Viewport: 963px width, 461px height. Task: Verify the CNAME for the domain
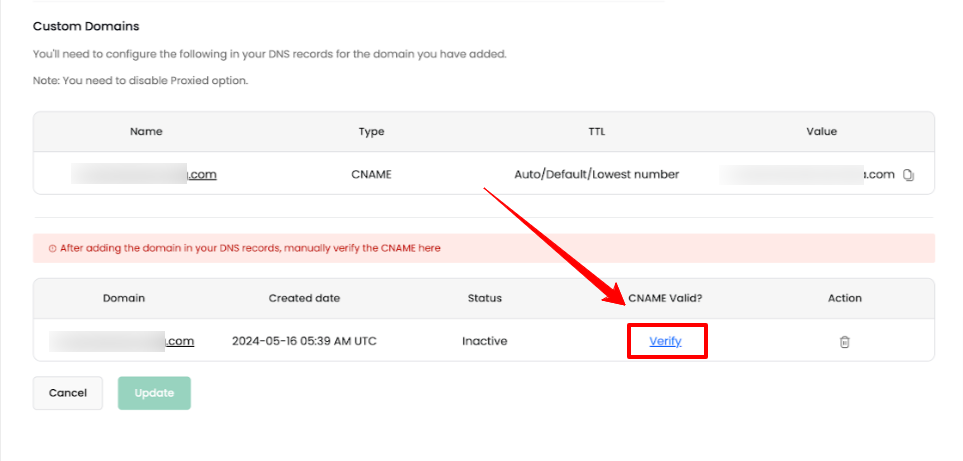665,341
